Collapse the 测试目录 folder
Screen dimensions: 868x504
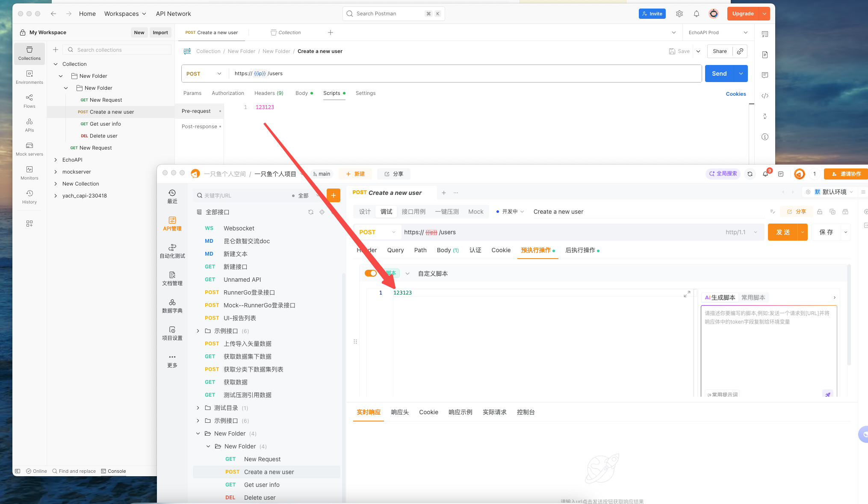click(198, 408)
